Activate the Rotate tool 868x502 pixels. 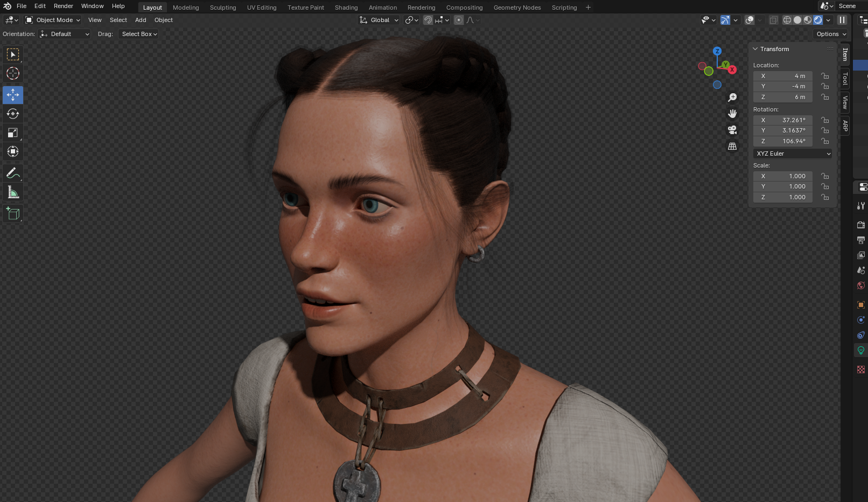pos(13,114)
